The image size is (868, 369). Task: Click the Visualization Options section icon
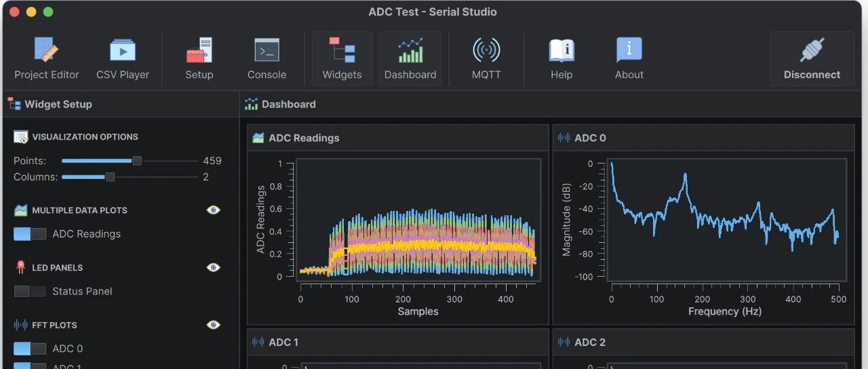click(x=21, y=137)
